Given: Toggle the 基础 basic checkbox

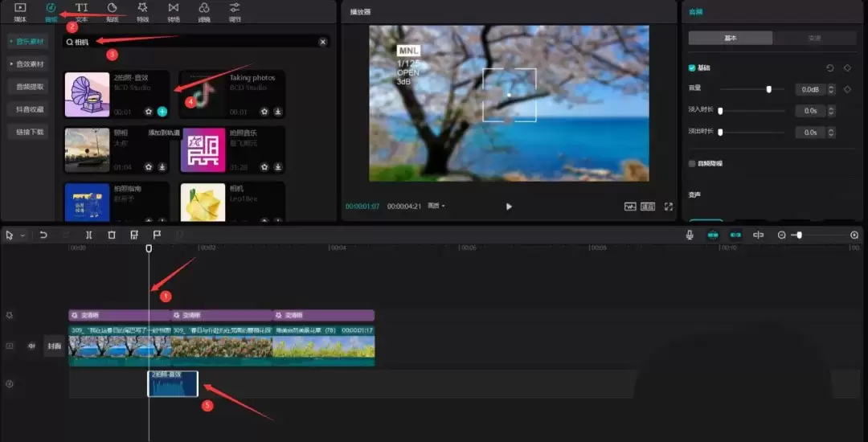Looking at the screenshot, I should coord(691,68).
